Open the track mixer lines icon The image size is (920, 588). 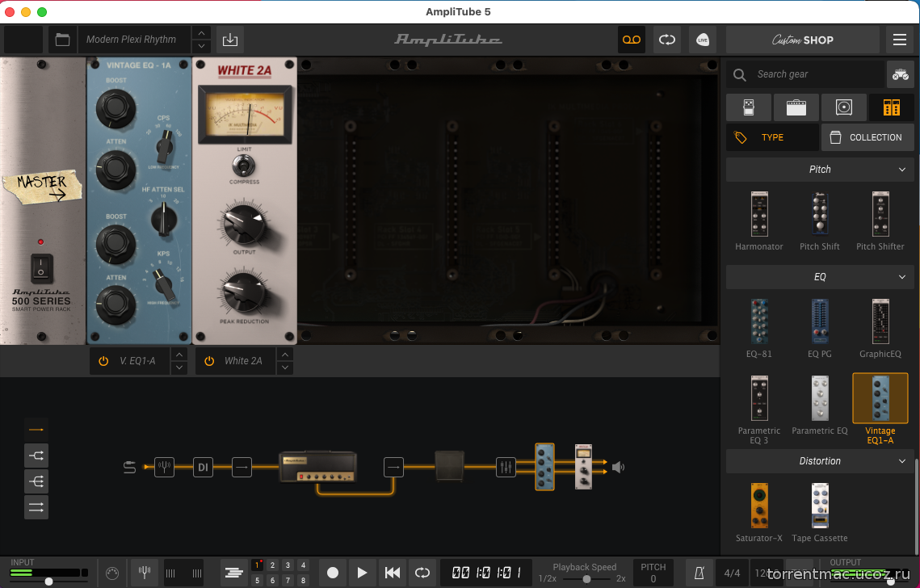click(233, 573)
